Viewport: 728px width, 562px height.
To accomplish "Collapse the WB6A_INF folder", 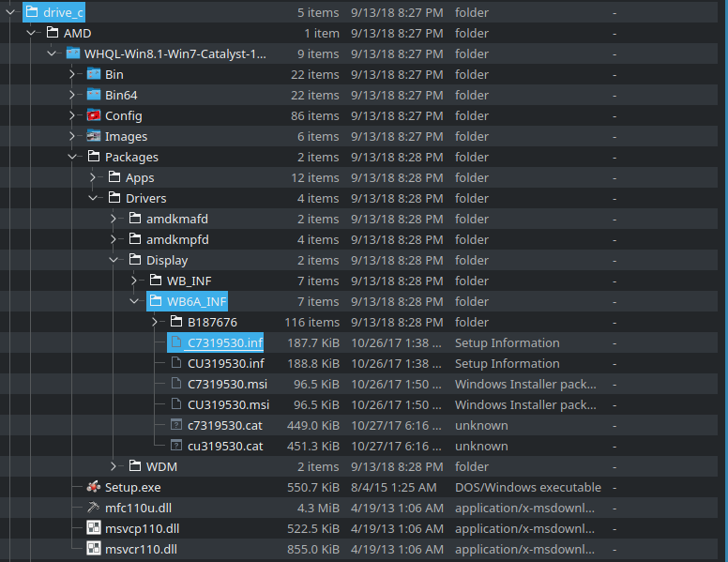I will pyautogui.click(x=134, y=301).
